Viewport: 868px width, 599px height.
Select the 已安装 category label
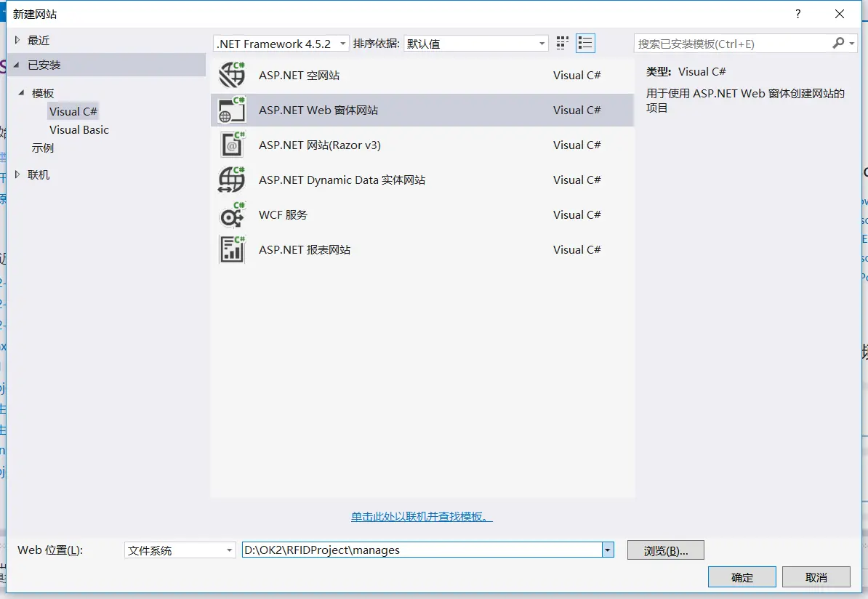coord(44,65)
